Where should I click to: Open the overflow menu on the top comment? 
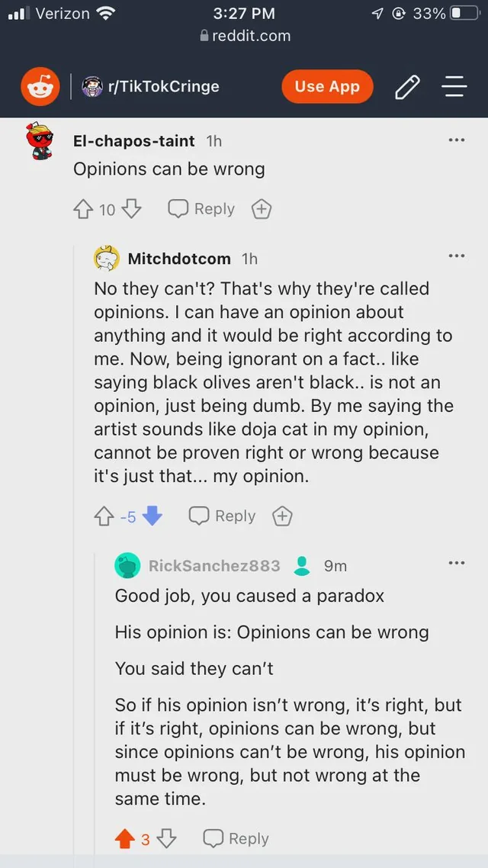pyautogui.click(x=457, y=140)
